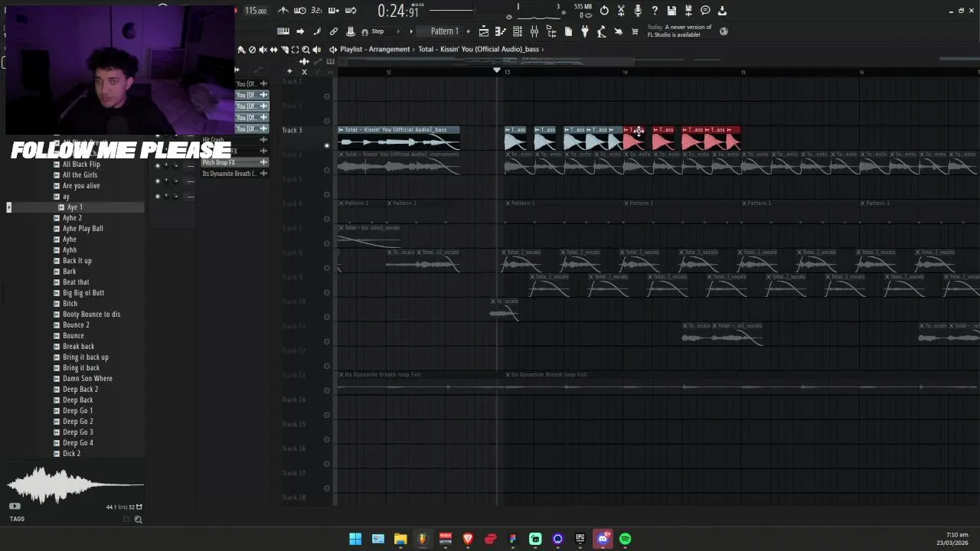Open the Piano roll view icon

(501, 31)
